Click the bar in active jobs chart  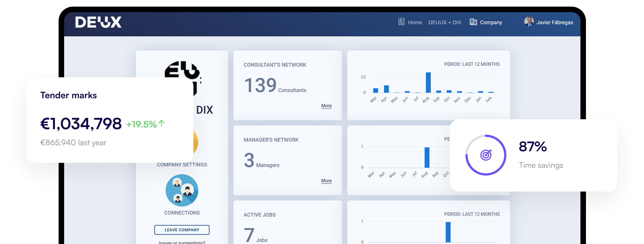(448, 232)
